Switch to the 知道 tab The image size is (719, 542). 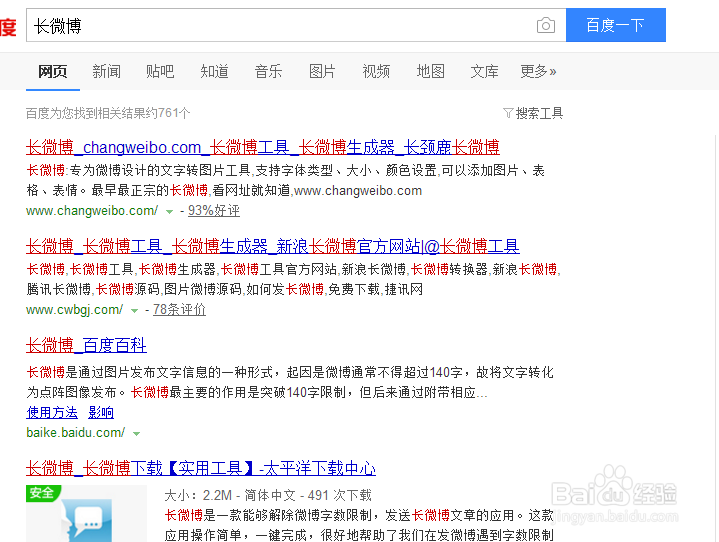tap(214, 71)
